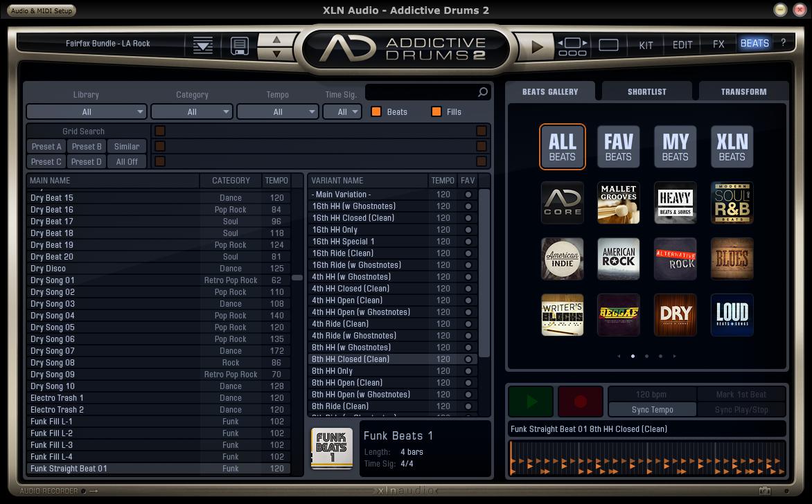Select the FAV BEATS gallery tile
The image size is (812, 504).
618,147
